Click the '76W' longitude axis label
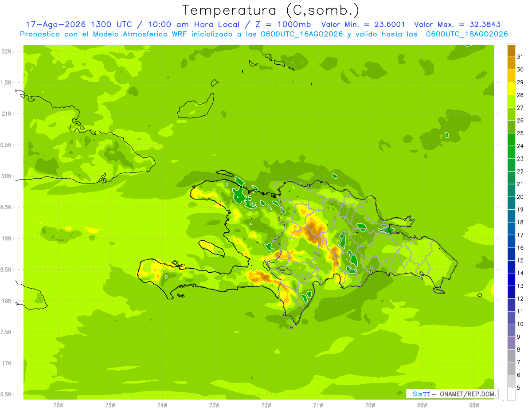532x411 pixels. [x=58, y=405]
